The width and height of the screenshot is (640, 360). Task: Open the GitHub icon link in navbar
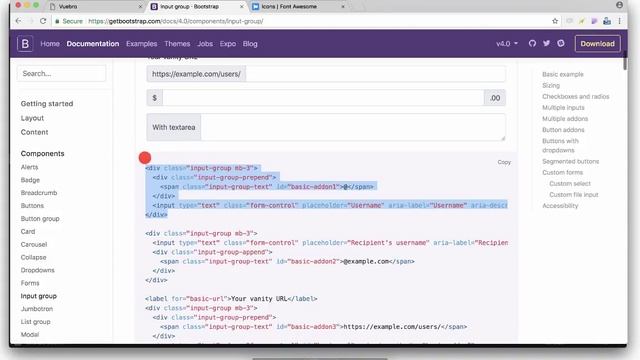(532, 43)
